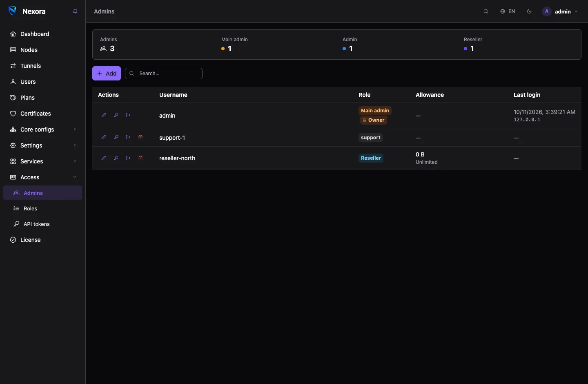Toggle dark mode moon icon

point(530,11)
